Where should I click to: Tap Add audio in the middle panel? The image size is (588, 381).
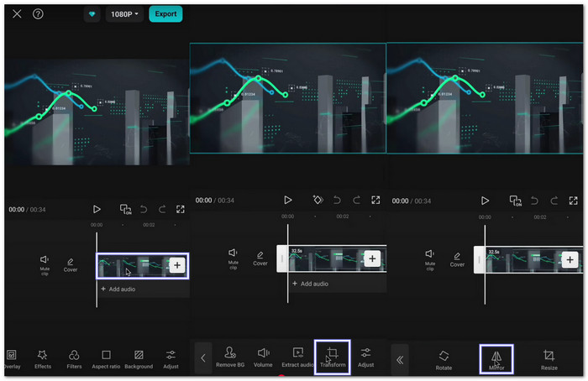311,284
